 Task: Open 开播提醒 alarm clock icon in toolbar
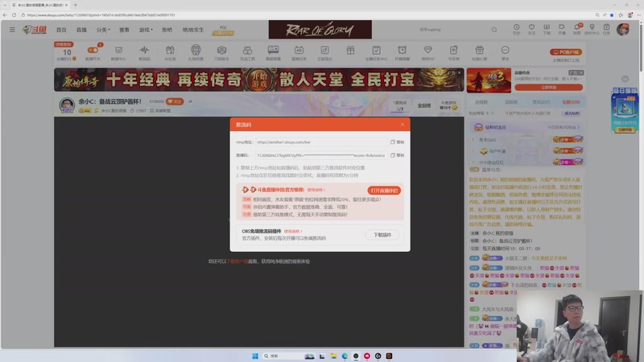[402, 53]
